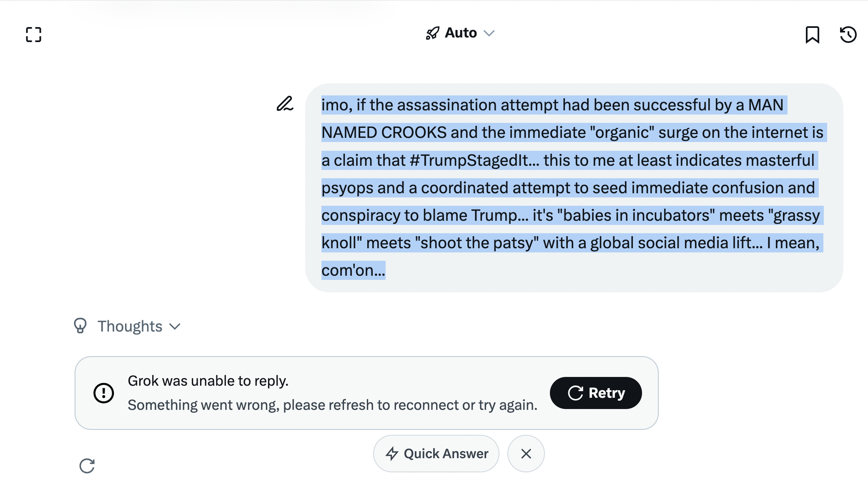Click the "Something went wrong" error description
Screen dimensions: 868x484
332,405
